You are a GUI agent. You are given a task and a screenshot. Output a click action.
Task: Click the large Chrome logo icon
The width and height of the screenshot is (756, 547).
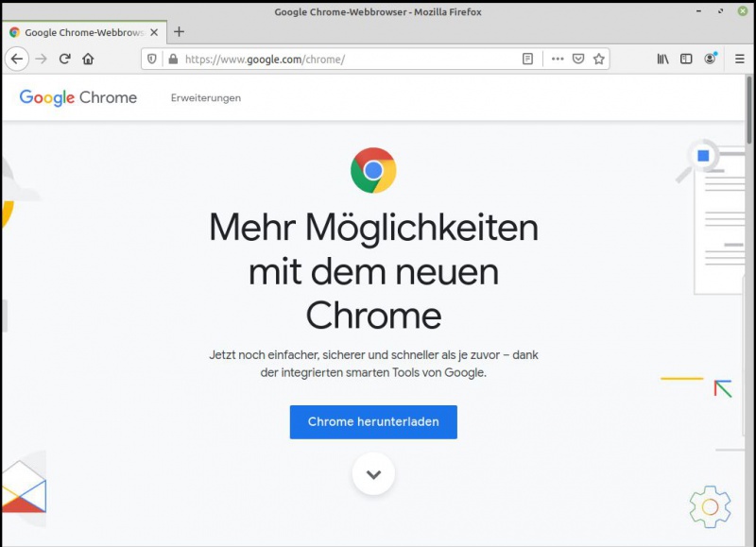pos(373,170)
